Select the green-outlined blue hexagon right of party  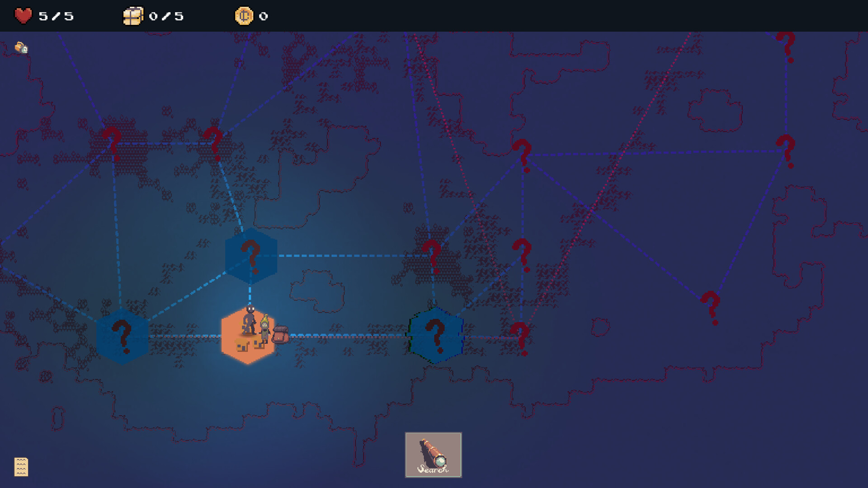click(x=436, y=336)
